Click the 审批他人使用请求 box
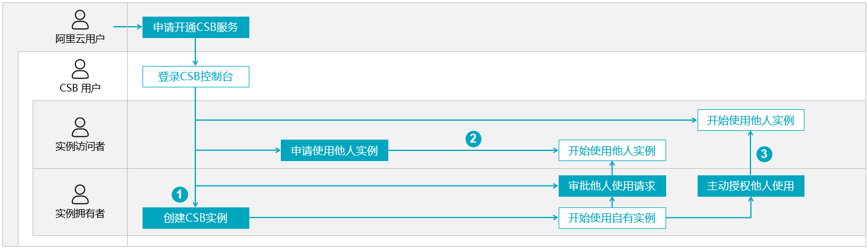Viewport: 868px width, 249px height. pyautogui.click(x=612, y=186)
